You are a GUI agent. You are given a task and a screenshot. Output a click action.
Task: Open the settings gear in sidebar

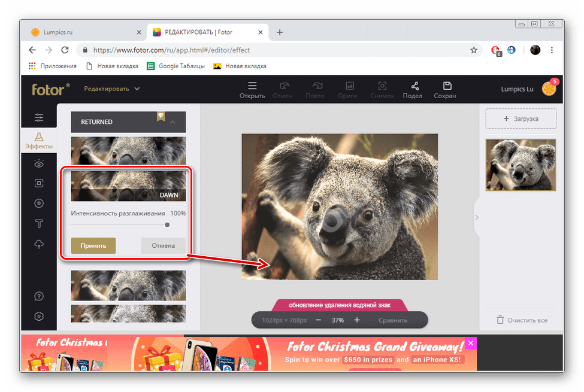(39, 317)
